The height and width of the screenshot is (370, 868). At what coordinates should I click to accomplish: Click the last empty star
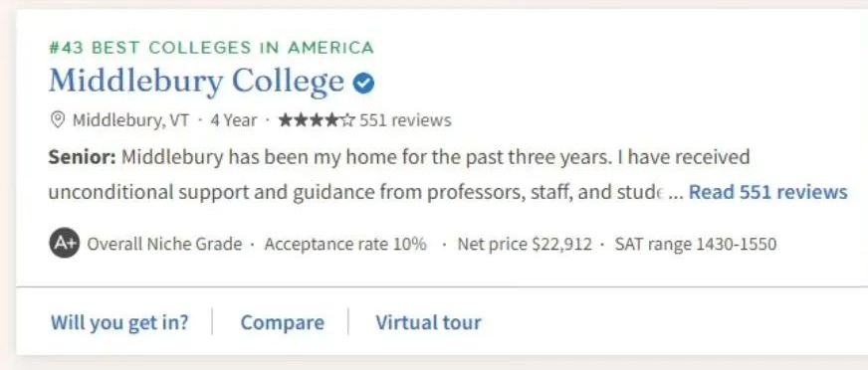pyautogui.click(x=347, y=119)
